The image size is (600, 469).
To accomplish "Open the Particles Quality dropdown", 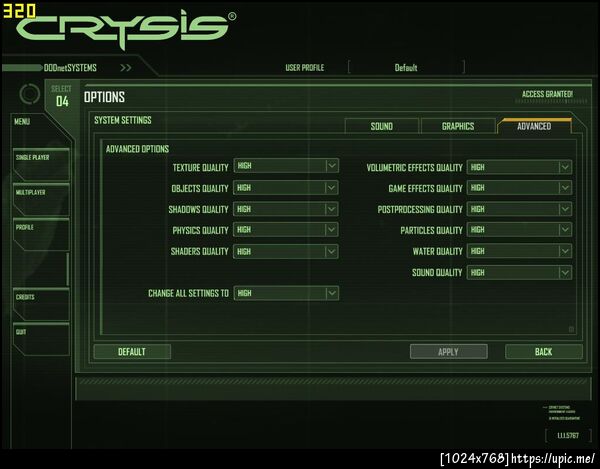I will click(519, 230).
